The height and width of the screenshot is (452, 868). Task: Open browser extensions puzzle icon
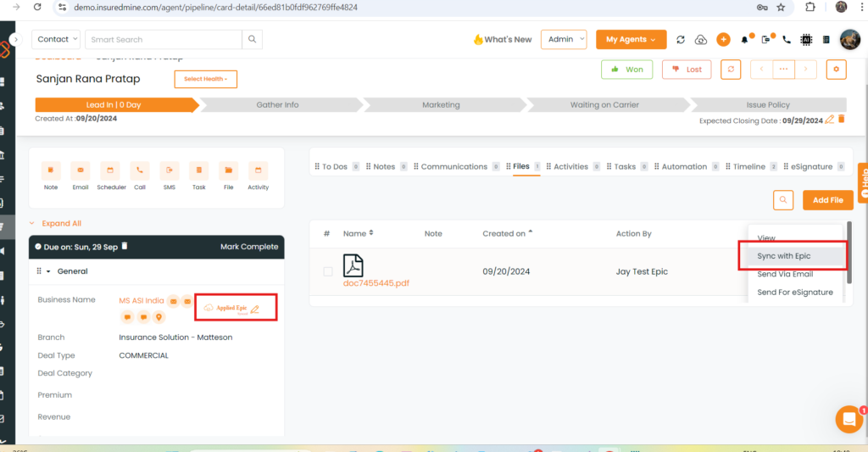click(x=810, y=7)
